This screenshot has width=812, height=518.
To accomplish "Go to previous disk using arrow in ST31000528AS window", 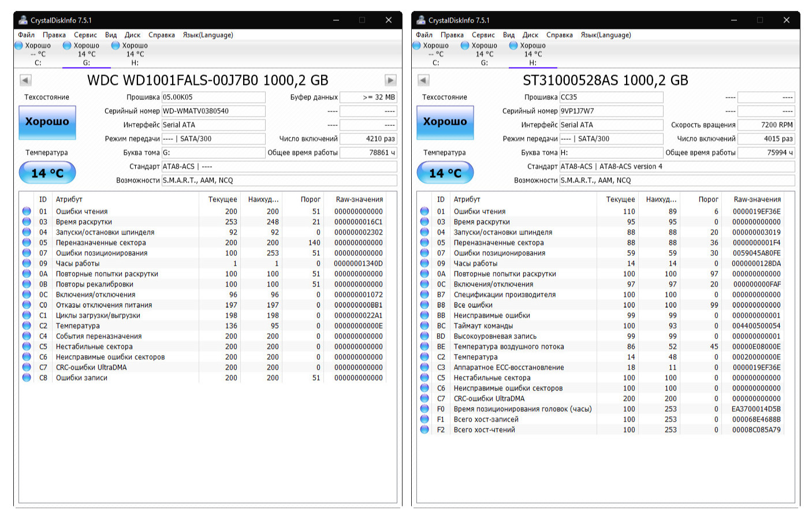I will point(423,80).
